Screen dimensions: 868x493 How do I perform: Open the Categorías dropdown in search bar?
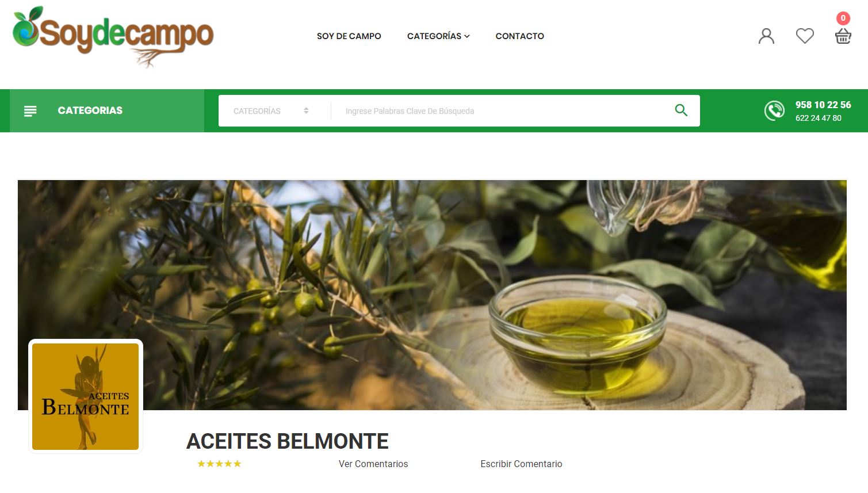(271, 111)
